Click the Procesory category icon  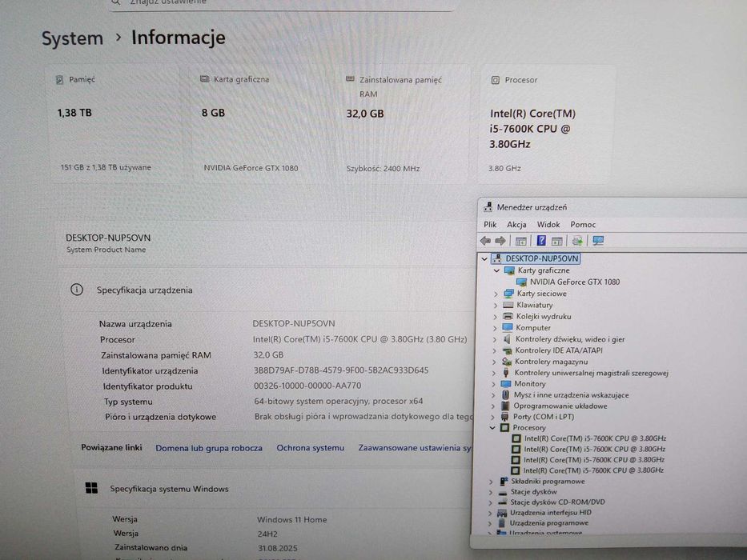[504, 428]
